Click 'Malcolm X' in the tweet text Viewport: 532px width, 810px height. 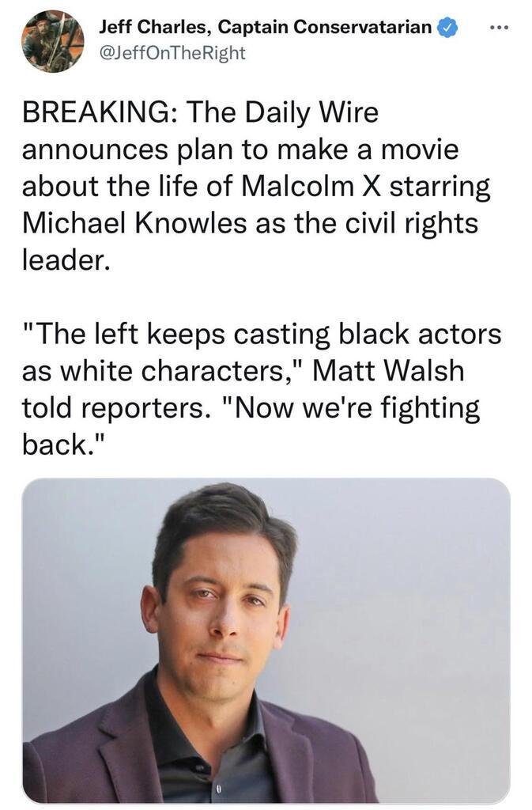[x=311, y=187]
